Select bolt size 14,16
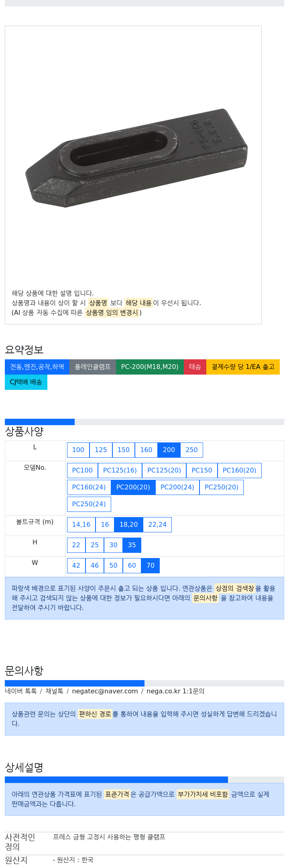The height and width of the screenshot is (868, 289). click(81, 525)
